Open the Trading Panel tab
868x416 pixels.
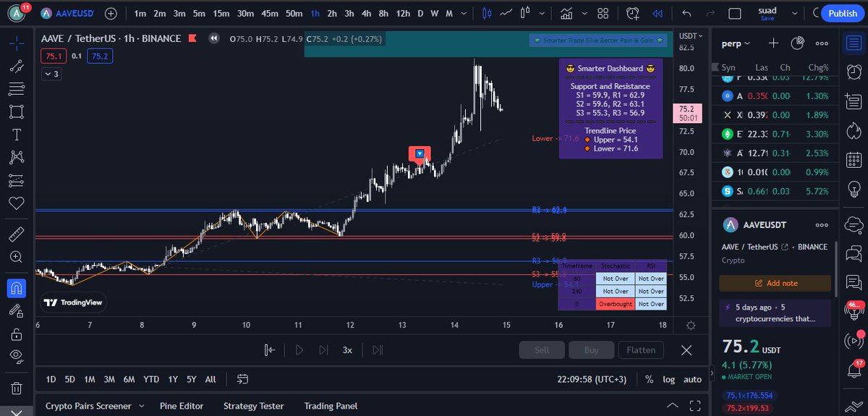pos(331,406)
